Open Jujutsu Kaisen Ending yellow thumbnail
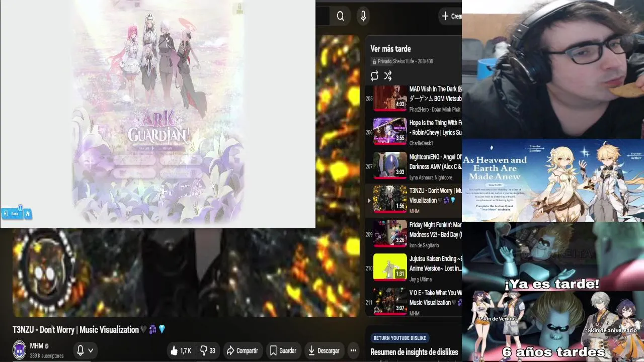 [x=390, y=267]
